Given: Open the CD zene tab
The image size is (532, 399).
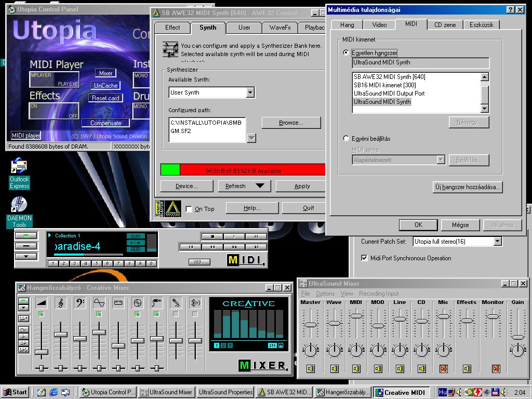Looking at the screenshot, I should click(445, 25).
